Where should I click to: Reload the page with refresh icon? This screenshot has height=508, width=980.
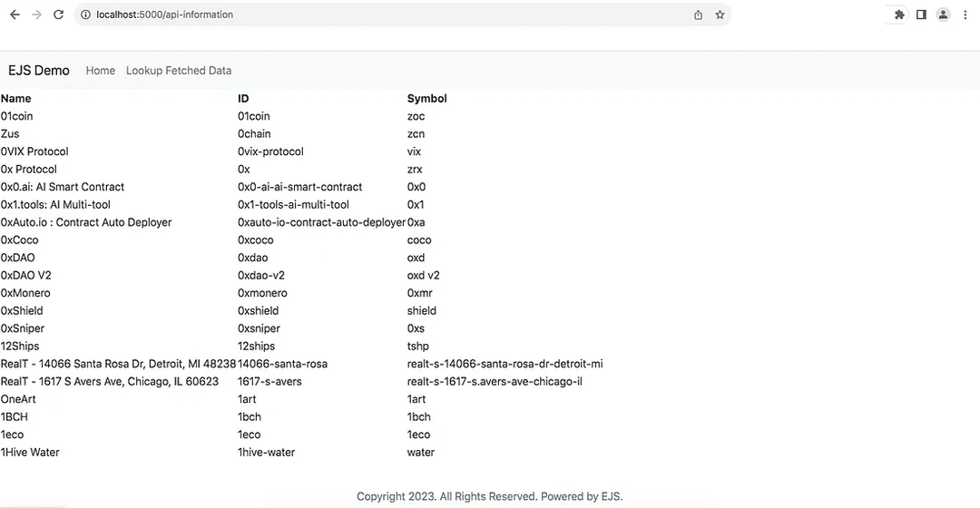59,15
